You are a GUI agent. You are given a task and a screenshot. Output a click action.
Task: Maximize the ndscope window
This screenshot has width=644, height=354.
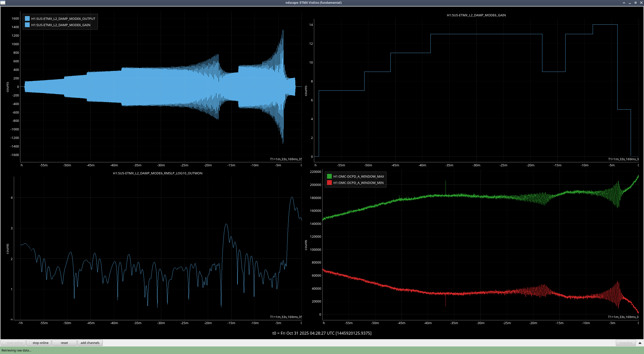pyautogui.click(x=635, y=3)
